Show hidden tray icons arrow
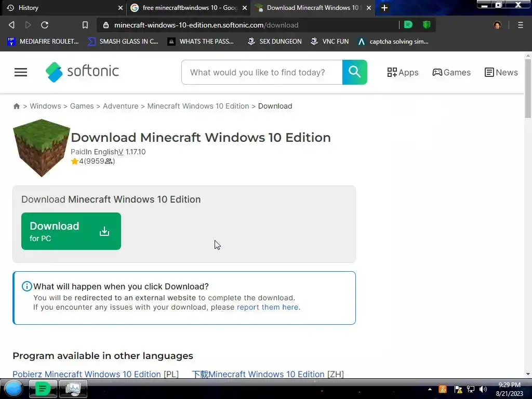This screenshot has height=399, width=532. click(430, 389)
